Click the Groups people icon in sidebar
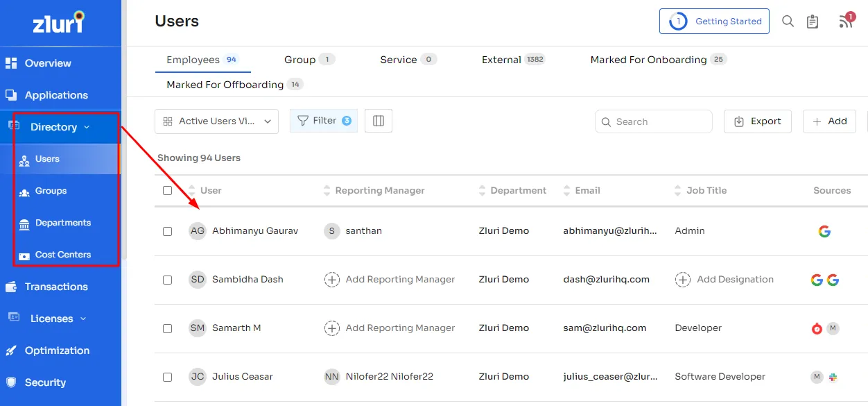Screen dimensions: 868x406 [24, 192]
